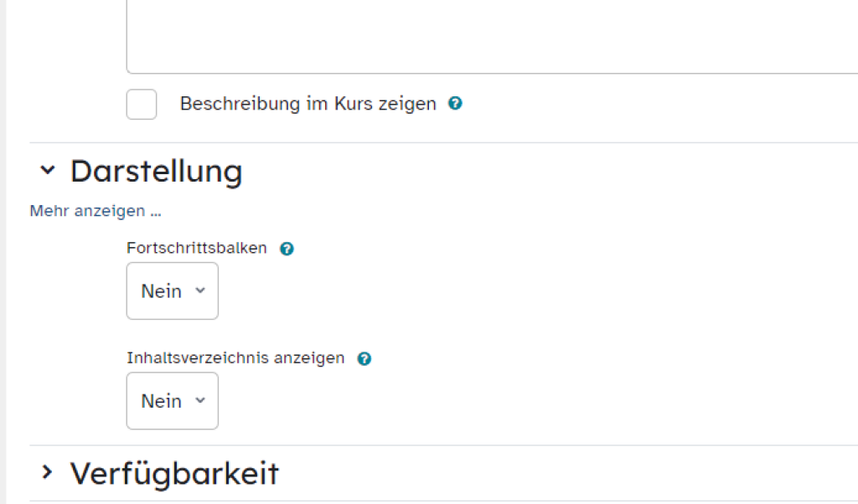Tick the Beschreibung im Kurs zeigen checkbox
The height and width of the screenshot is (504, 858).
click(142, 105)
